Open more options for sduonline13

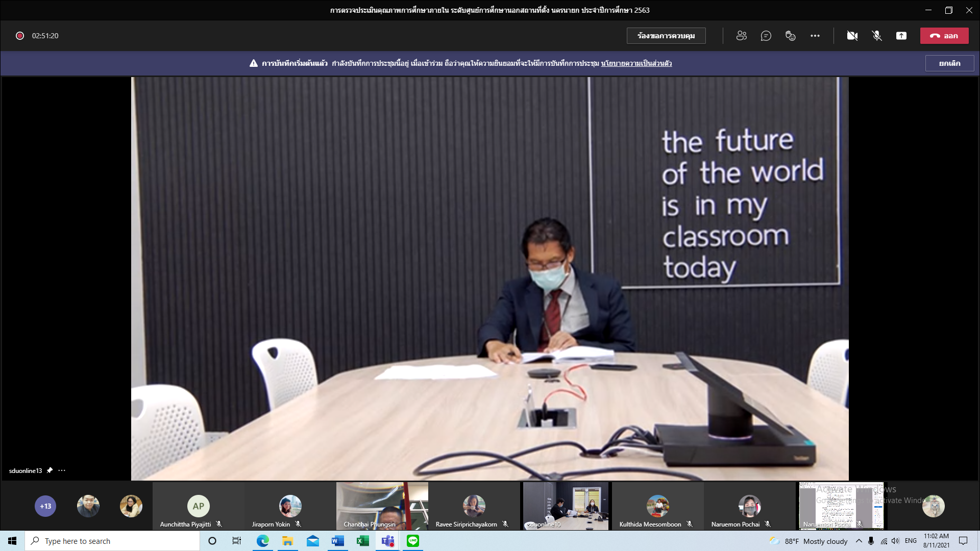tap(62, 470)
